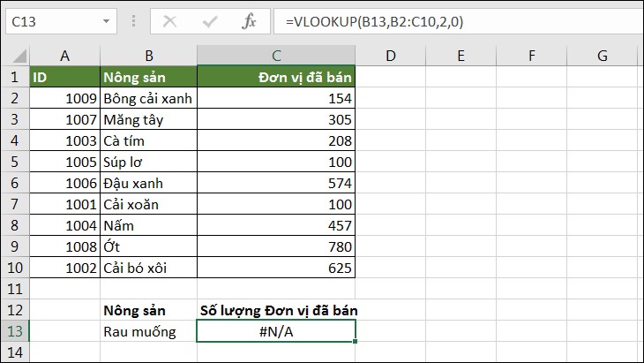Image resolution: width=644 pixels, height=363 pixels.
Task: Select row 11 header
Action: coord(15,289)
